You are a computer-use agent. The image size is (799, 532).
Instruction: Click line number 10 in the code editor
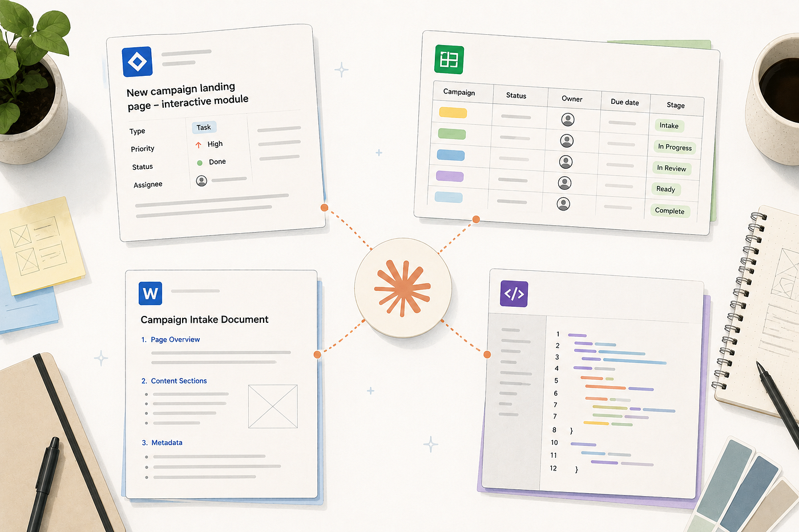pyautogui.click(x=554, y=442)
